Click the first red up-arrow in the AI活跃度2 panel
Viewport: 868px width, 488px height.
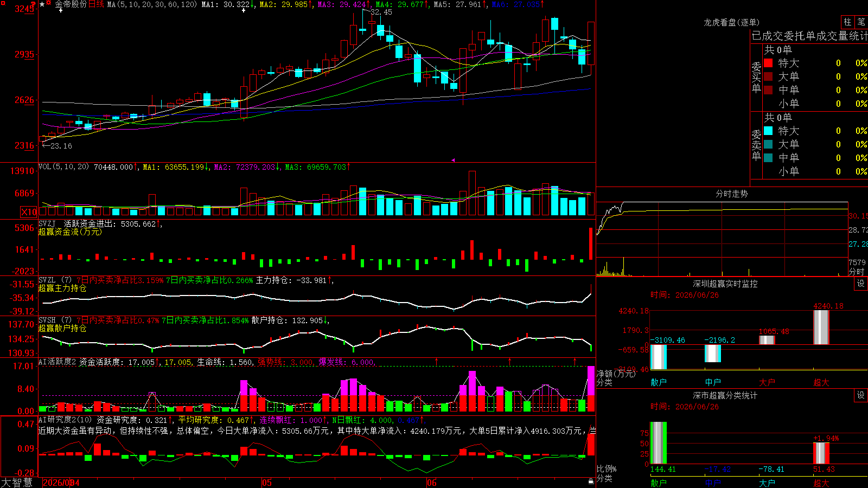437,361
